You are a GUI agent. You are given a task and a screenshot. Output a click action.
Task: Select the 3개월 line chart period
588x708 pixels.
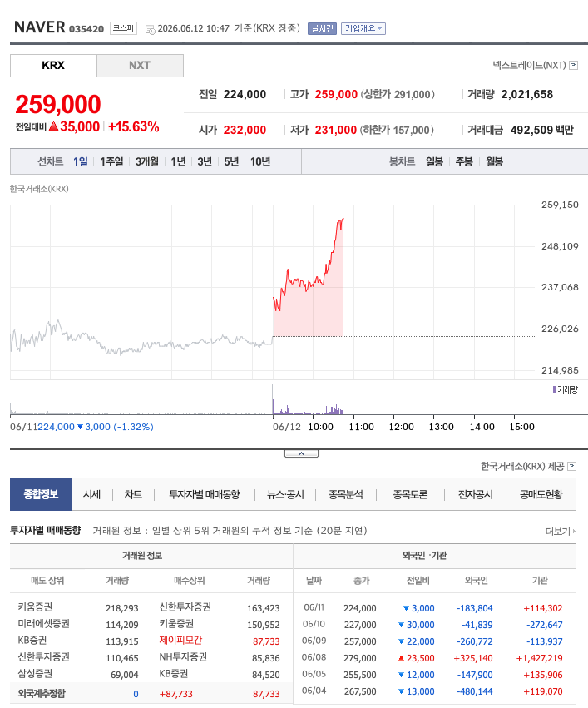(x=147, y=161)
